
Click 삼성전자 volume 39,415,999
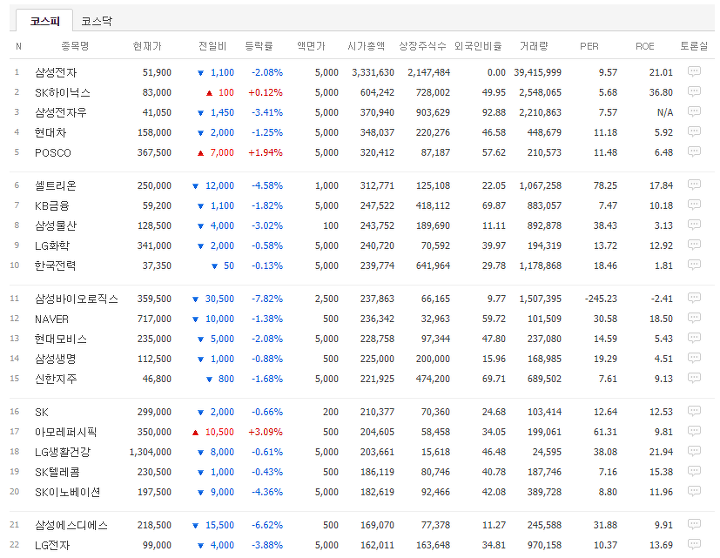tap(538, 73)
